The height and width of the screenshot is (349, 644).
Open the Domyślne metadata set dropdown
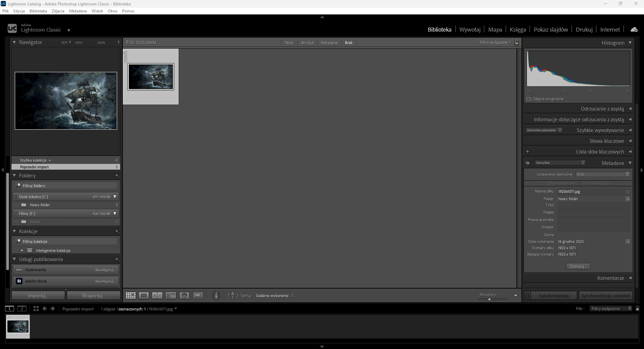point(560,163)
